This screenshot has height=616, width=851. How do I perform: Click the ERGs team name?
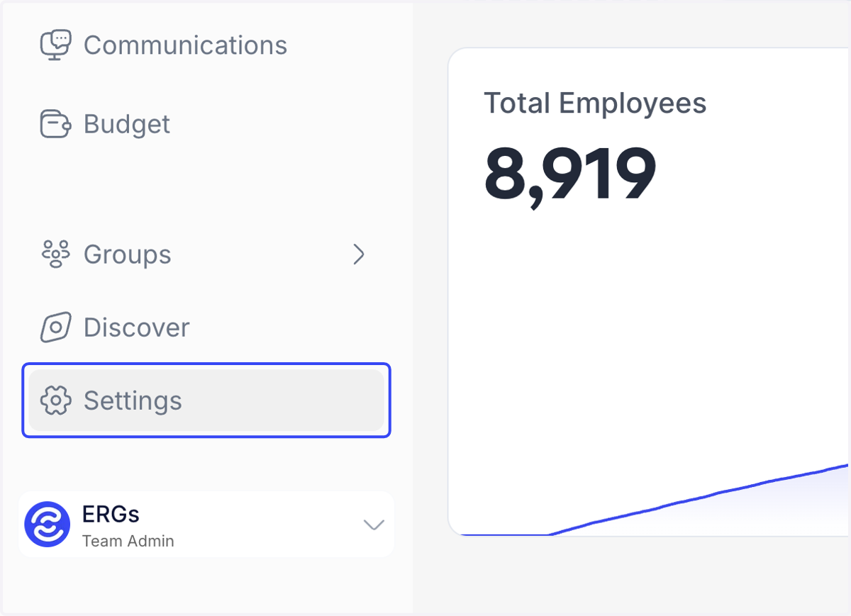(111, 514)
